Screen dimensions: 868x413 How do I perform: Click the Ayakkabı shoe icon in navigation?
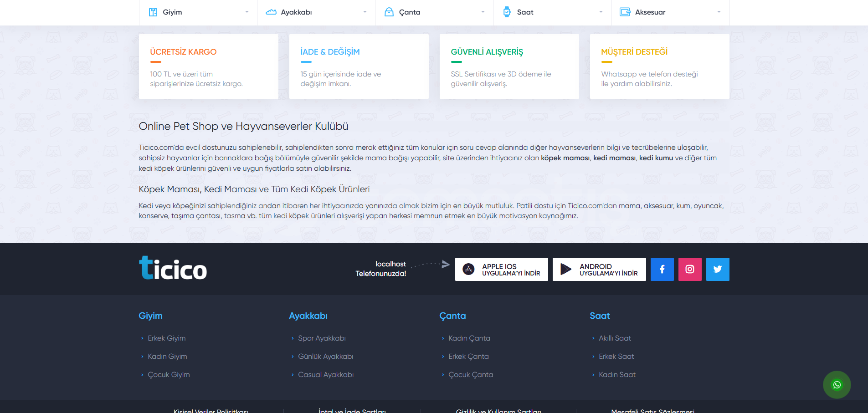[271, 12]
